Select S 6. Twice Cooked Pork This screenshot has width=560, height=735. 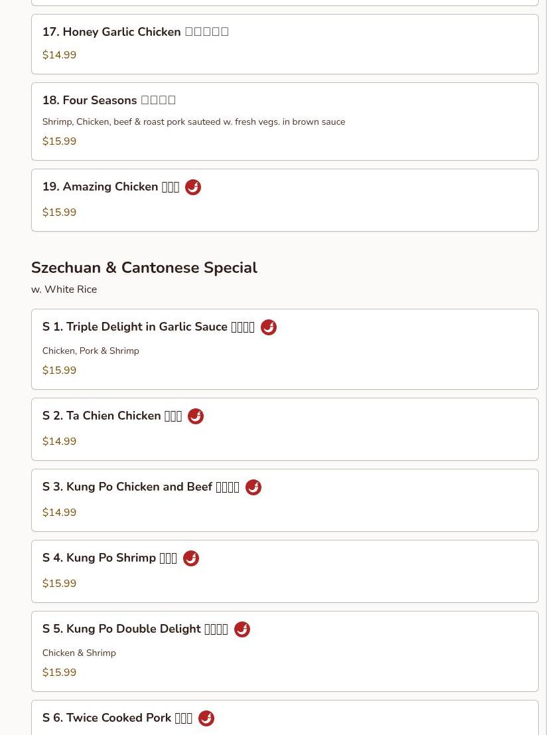pos(285,718)
